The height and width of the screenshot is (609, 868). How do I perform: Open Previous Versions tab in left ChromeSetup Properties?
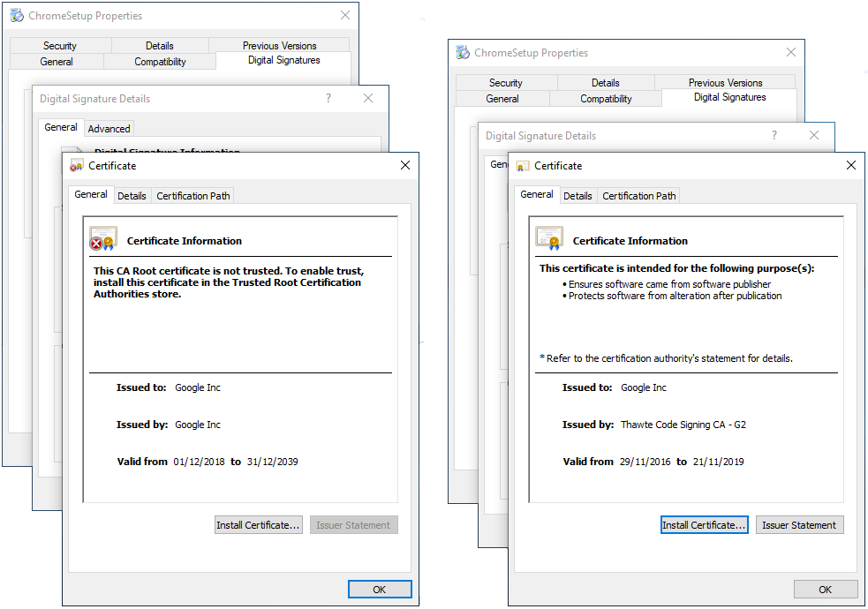click(280, 46)
